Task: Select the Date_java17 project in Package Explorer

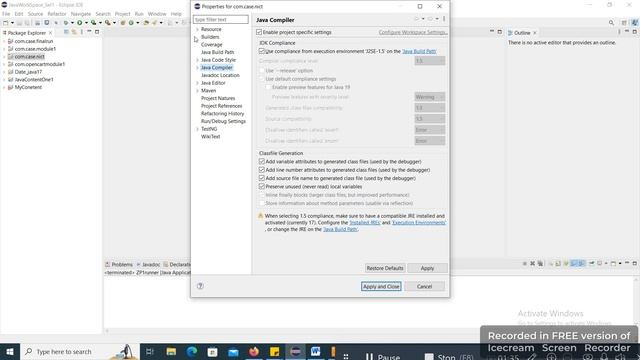Action: point(28,72)
